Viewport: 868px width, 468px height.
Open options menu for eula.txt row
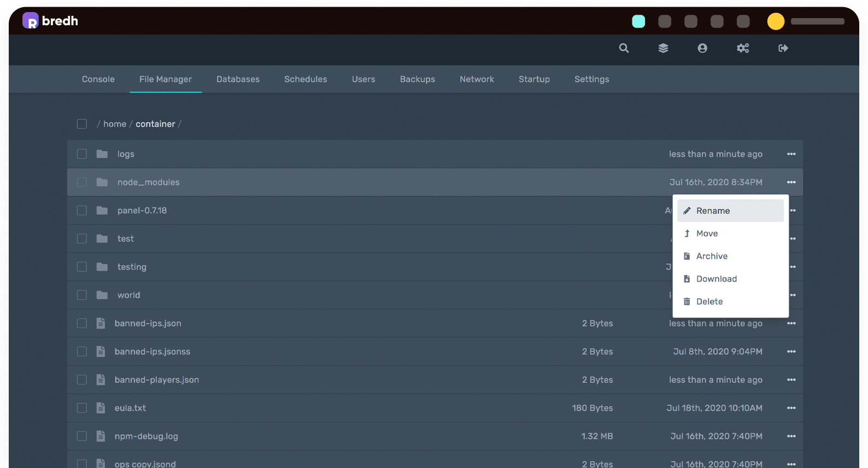[791, 408]
